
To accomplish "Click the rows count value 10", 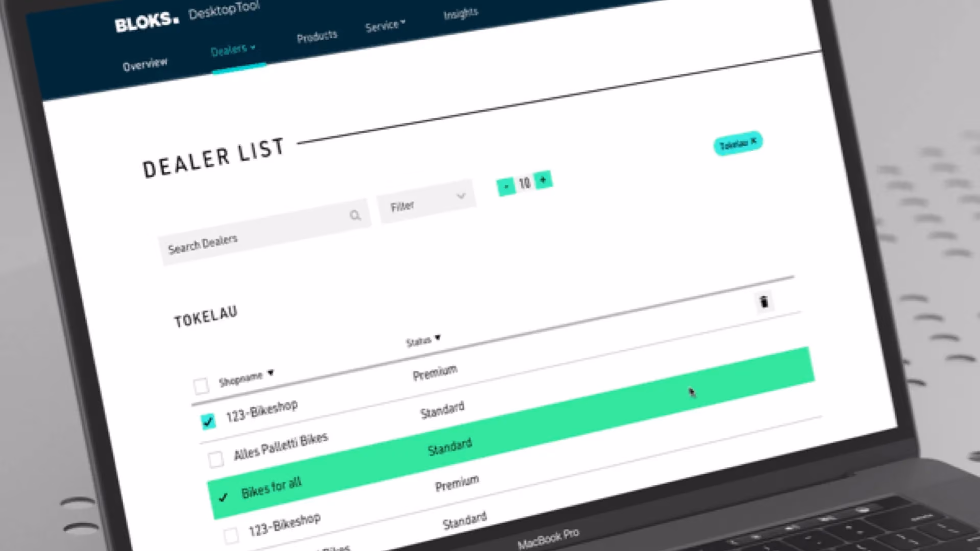I will [525, 183].
